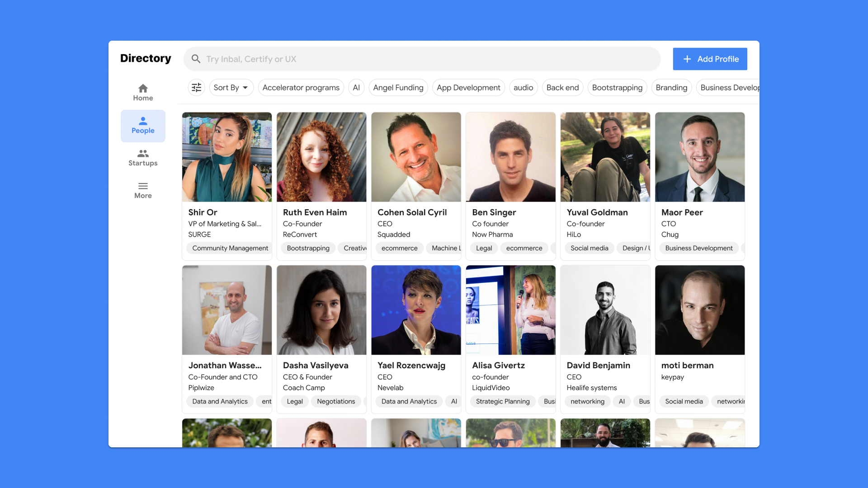Click 'Squadded' company text
This screenshot has height=488, width=868.
tap(394, 235)
